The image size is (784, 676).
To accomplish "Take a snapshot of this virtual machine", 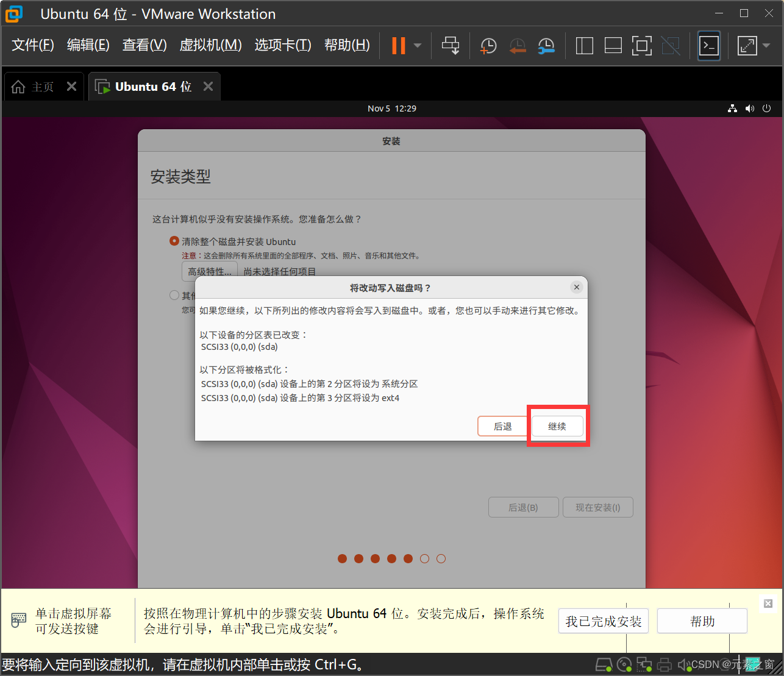I will (488, 46).
